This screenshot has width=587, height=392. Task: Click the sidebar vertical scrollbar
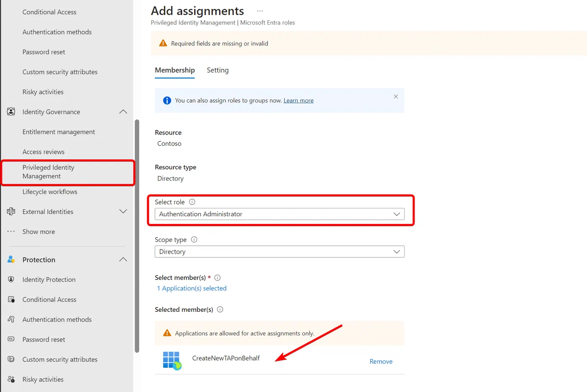click(x=137, y=236)
